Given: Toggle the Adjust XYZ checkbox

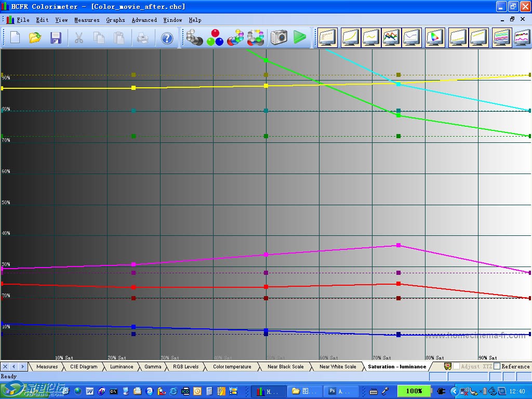Looking at the screenshot, I should pyautogui.click(x=456, y=366).
